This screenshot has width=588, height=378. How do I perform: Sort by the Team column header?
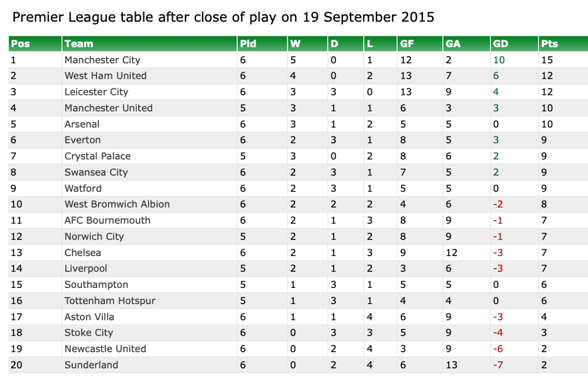tap(79, 44)
